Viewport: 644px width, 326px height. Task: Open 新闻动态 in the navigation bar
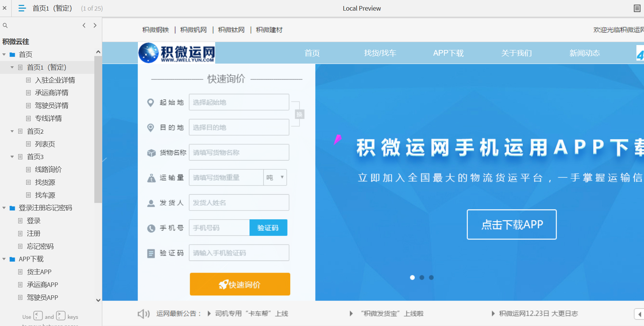pyautogui.click(x=585, y=53)
